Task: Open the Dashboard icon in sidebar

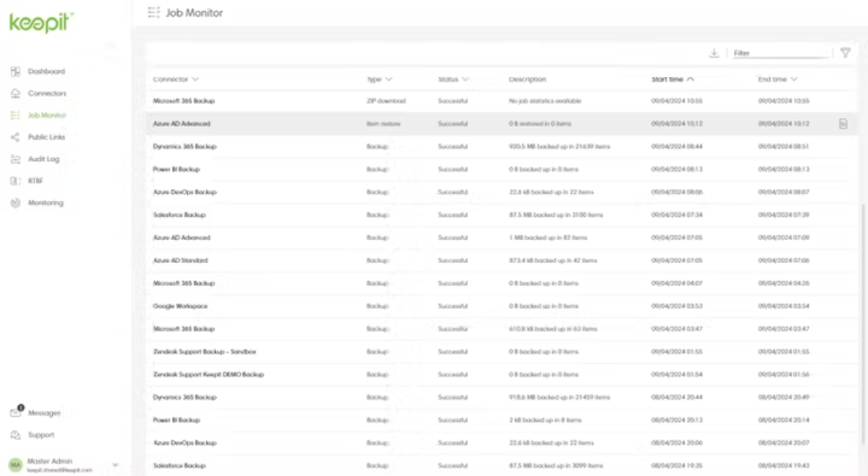Action: pyautogui.click(x=15, y=72)
